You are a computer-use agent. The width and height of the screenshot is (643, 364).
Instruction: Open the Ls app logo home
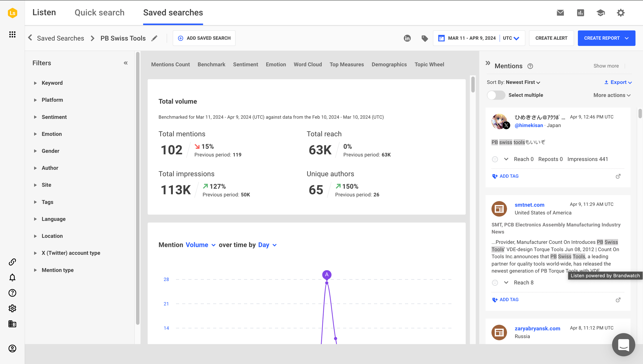[x=12, y=13]
